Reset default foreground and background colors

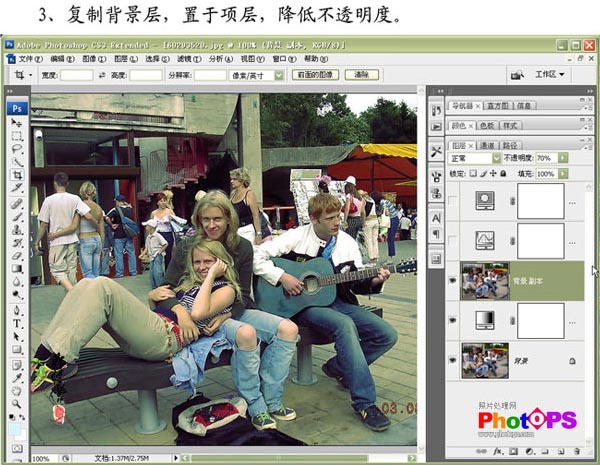pyautogui.click(x=12, y=417)
